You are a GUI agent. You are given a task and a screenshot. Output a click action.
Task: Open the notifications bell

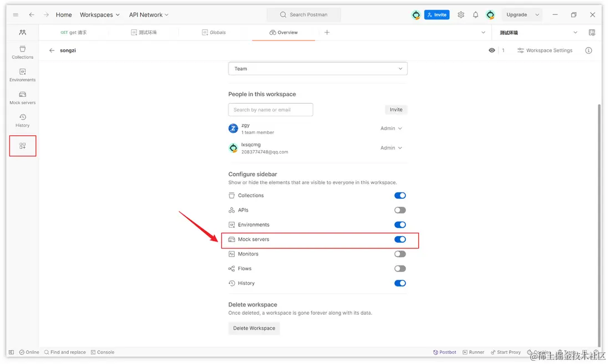tap(475, 15)
